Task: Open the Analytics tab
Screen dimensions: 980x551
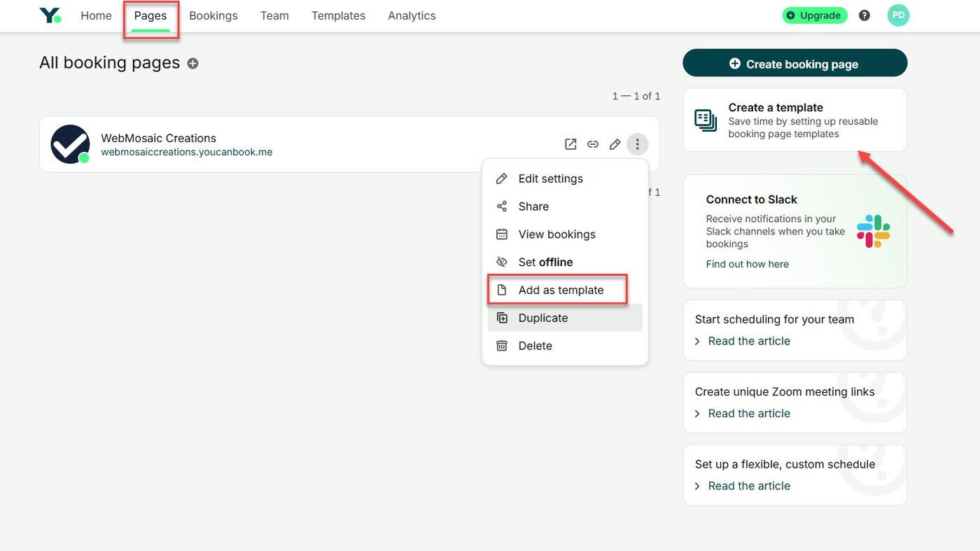Action: [412, 15]
